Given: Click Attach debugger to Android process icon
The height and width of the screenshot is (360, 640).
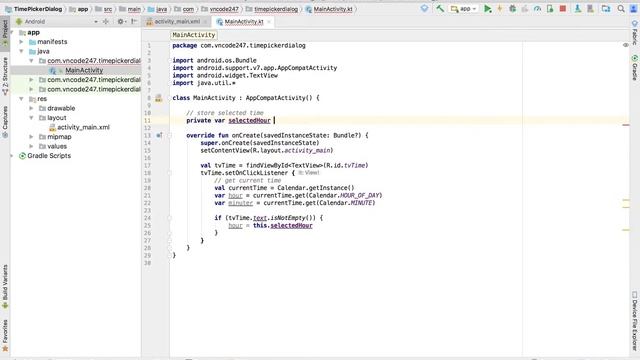Looking at the screenshot, I should click(550, 9).
